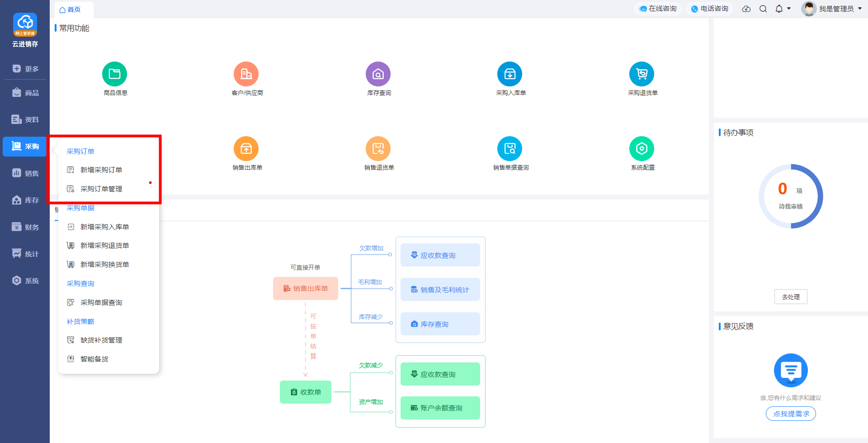The image size is (868, 443).
Task: Expand the notification bell dropdown arrow
Action: tap(789, 9)
